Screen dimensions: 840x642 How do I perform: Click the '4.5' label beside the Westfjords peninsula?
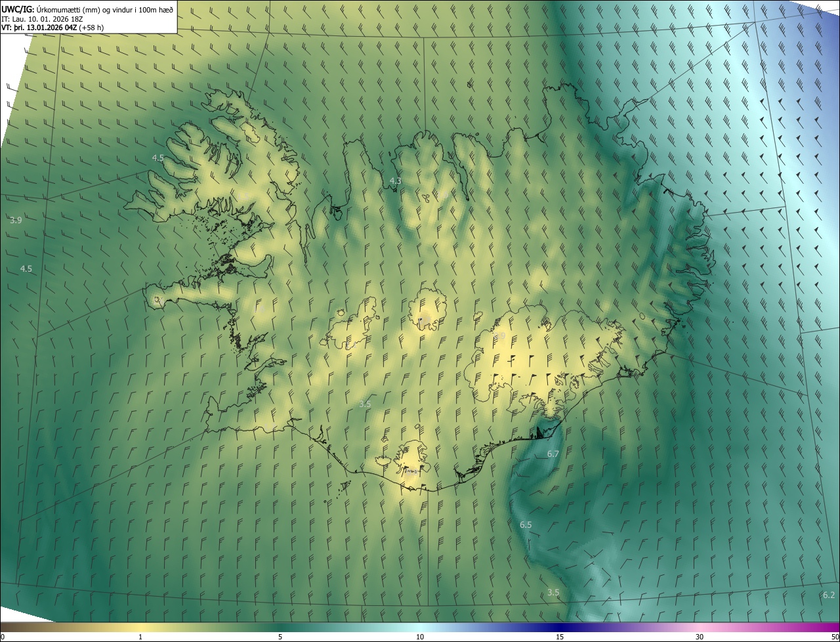click(x=158, y=158)
